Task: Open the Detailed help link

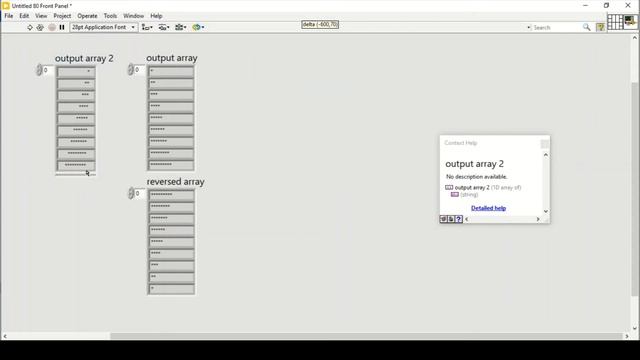Action: [x=488, y=208]
